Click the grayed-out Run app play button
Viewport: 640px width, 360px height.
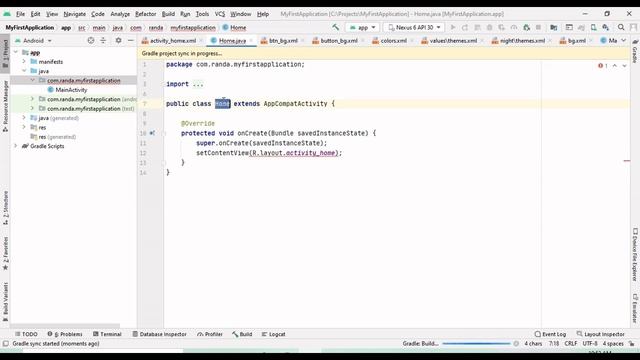coord(452,27)
